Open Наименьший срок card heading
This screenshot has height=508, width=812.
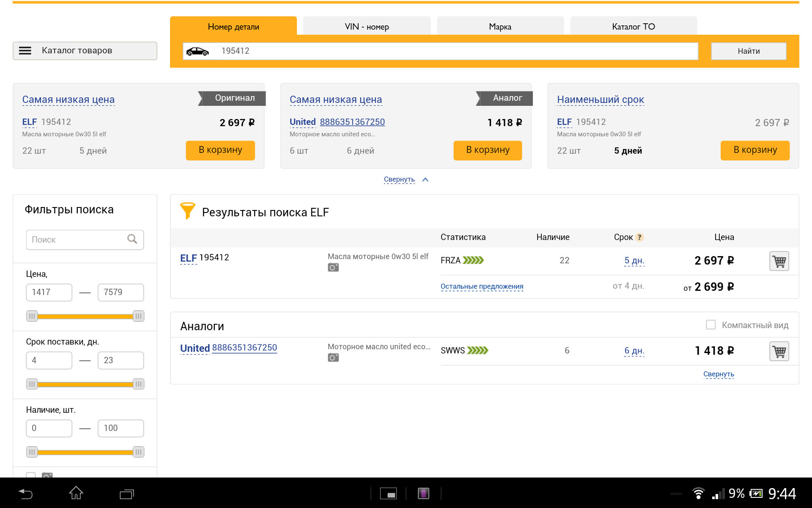601,100
